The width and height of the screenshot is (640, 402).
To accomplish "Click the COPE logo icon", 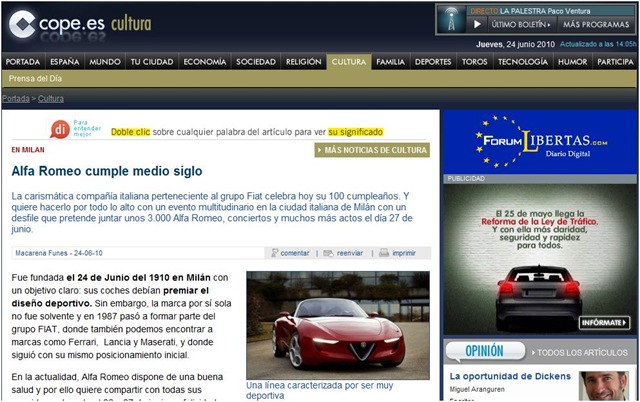I will pyautogui.click(x=22, y=24).
